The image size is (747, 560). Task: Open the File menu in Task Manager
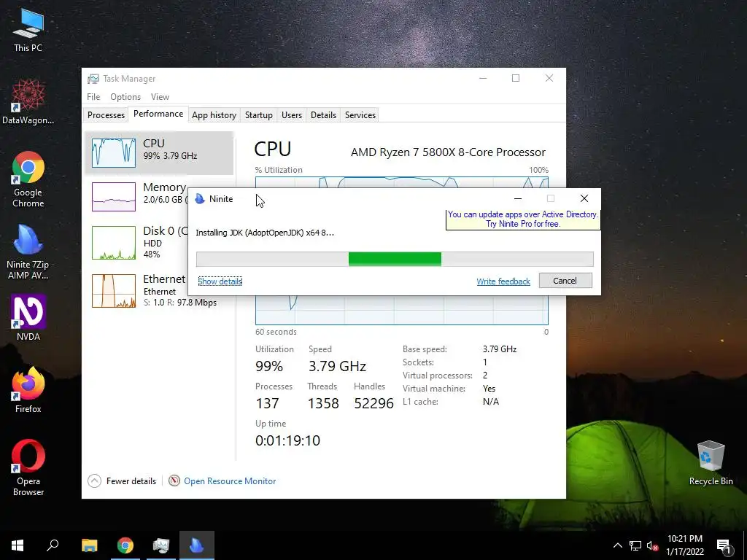pos(93,97)
